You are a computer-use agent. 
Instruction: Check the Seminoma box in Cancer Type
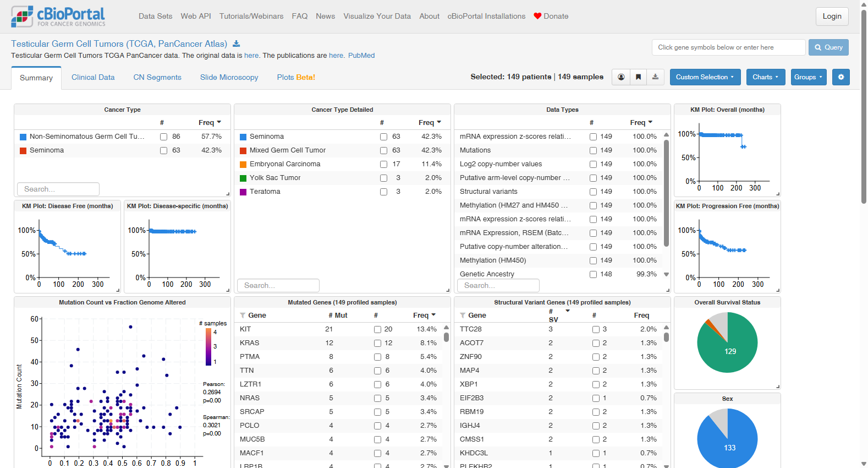coord(163,150)
